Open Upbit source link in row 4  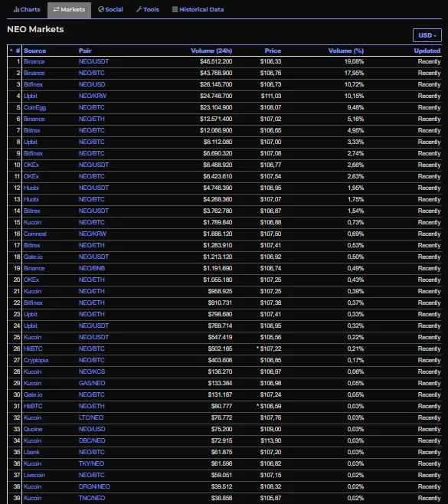click(31, 96)
